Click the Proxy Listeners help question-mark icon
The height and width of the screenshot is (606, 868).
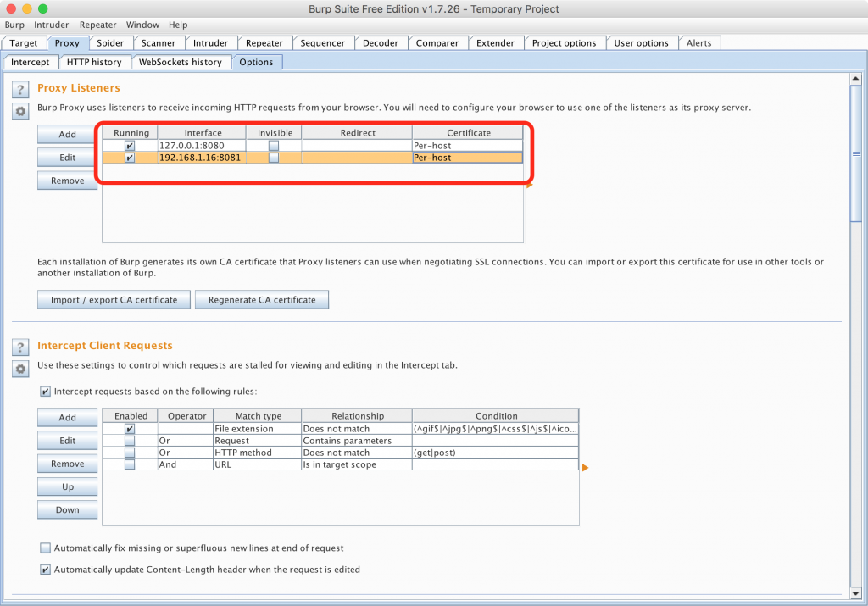coord(20,90)
